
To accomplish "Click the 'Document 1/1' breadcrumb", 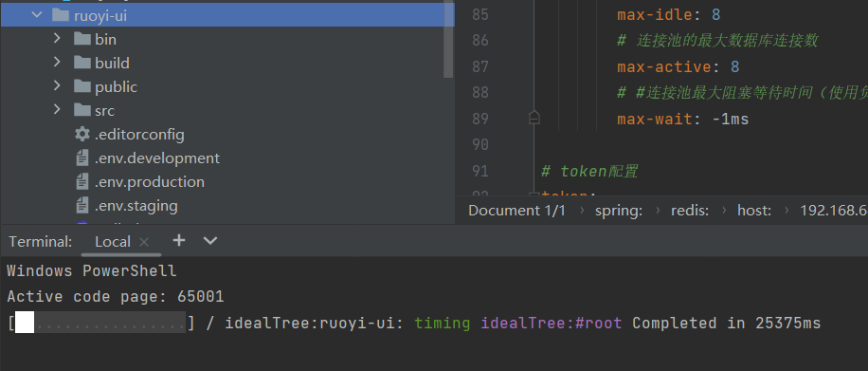I will point(516,211).
